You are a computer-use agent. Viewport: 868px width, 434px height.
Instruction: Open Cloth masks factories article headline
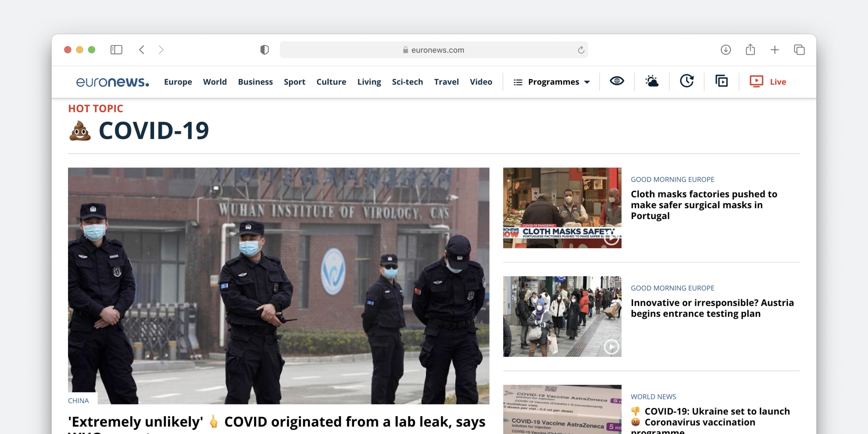(x=704, y=205)
